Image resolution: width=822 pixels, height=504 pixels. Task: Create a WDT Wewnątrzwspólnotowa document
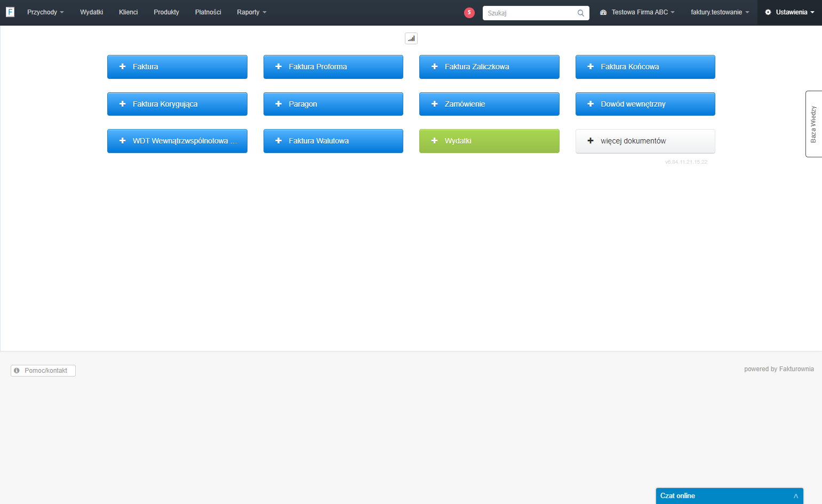(x=177, y=141)
